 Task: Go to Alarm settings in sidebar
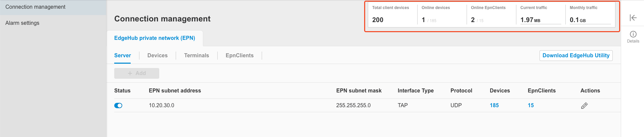tap(22, 23)
